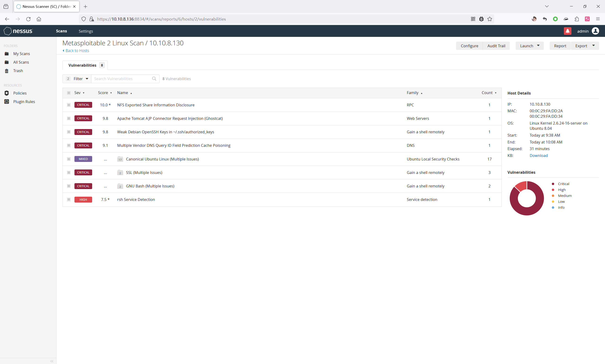Click the Critical legend color dot
The image size is (605, 364).
tap(553, 184)
